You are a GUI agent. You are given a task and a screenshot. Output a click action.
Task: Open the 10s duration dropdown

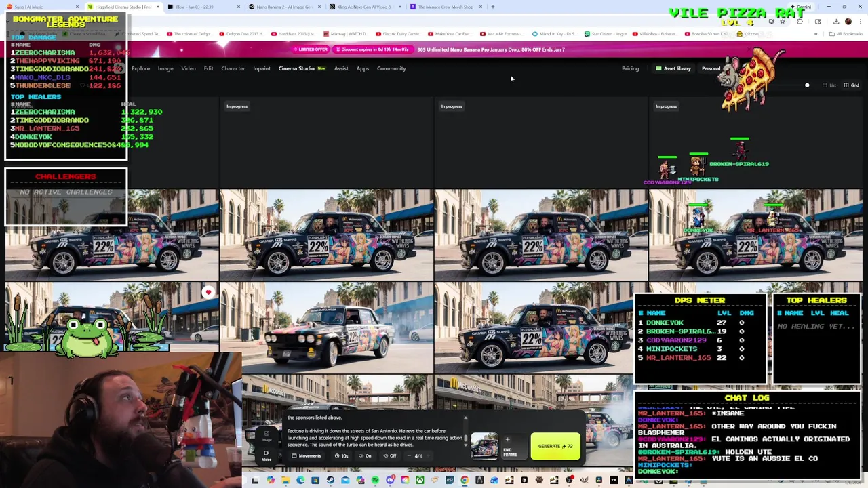[x=341, y=455]
